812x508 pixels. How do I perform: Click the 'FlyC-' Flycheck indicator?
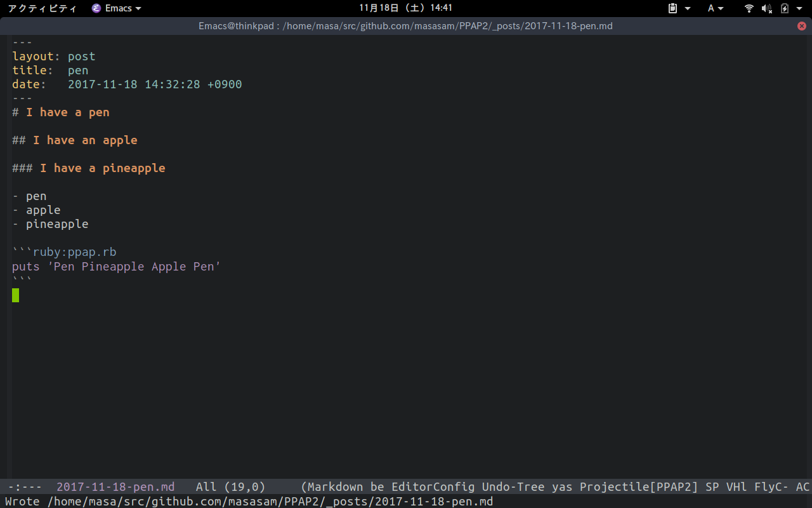[x=771, y=487]
